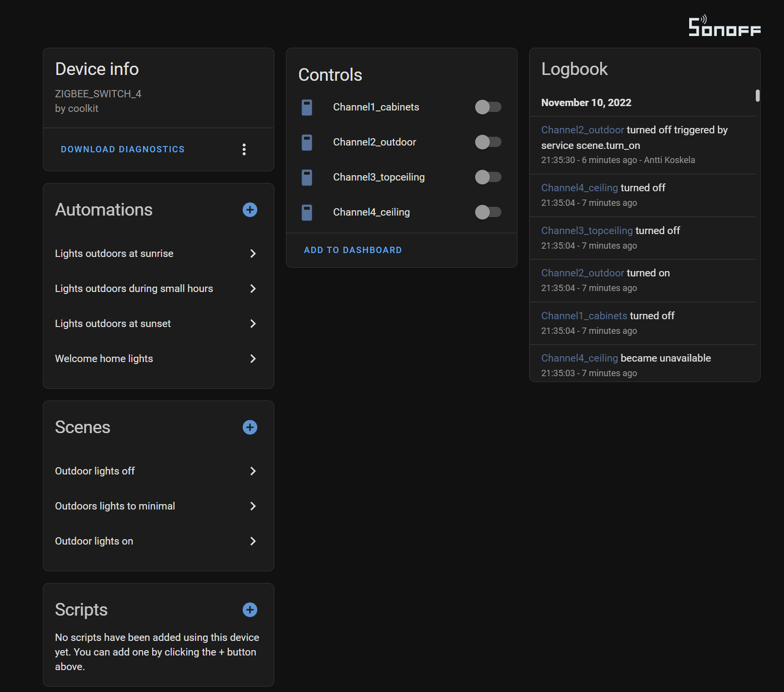Viewport: 784px width, 692px height.
Task: Click the add Automation plus icon
Action: click(249, 210)
